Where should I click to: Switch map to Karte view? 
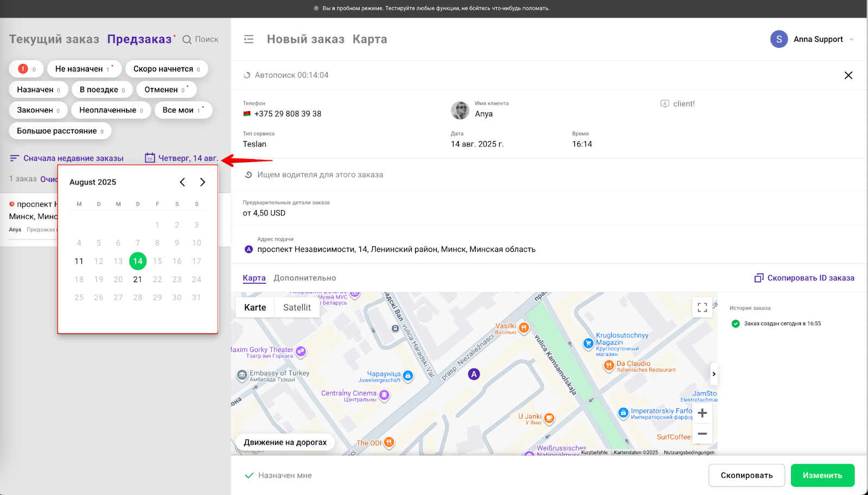(x=255, y=307)
